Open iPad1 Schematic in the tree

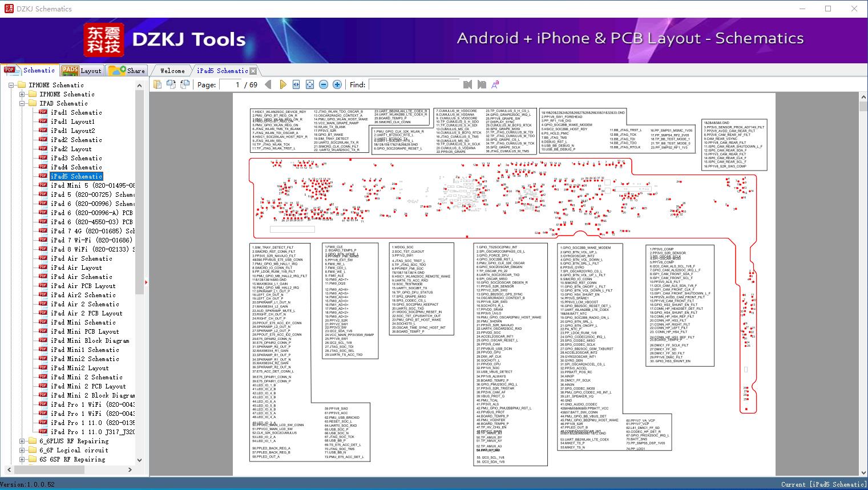[x=76, y=112]
